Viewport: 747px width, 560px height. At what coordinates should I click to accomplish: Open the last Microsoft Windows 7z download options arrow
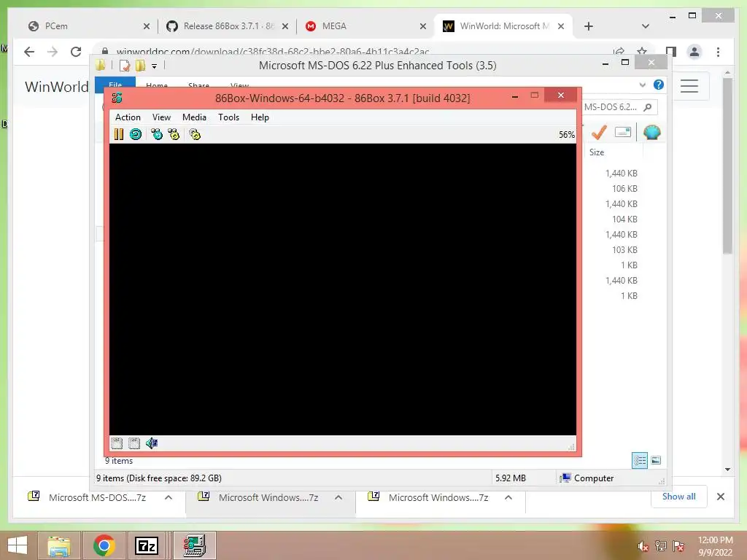tap(508, 497)
